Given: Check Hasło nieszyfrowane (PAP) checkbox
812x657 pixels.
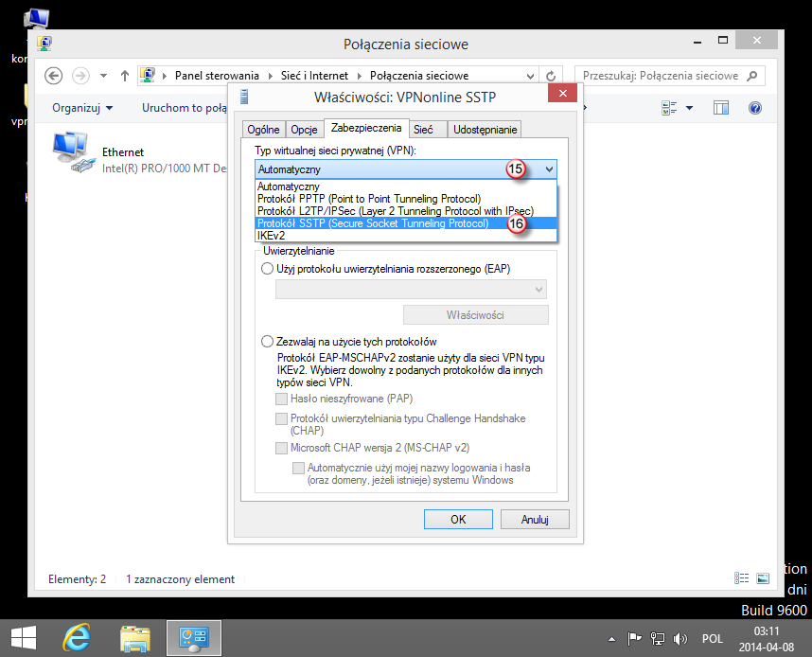Looking at the screenshot, I should (x=282, y=399).
